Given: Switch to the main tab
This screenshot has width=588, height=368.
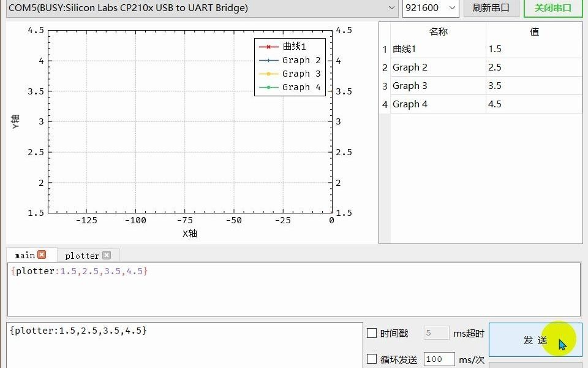Looking at the screenshot, I should [24, 255].
